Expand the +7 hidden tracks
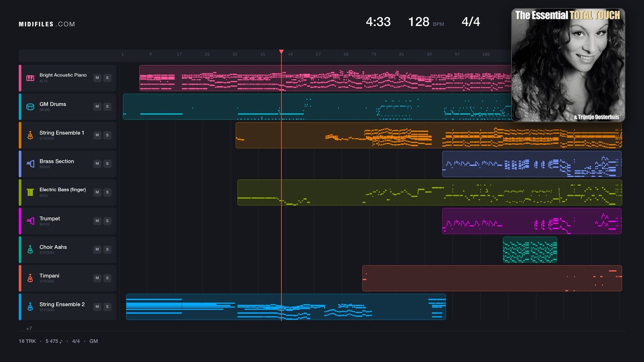This screenshot has height=362, width=644. (x=29, y=329)
